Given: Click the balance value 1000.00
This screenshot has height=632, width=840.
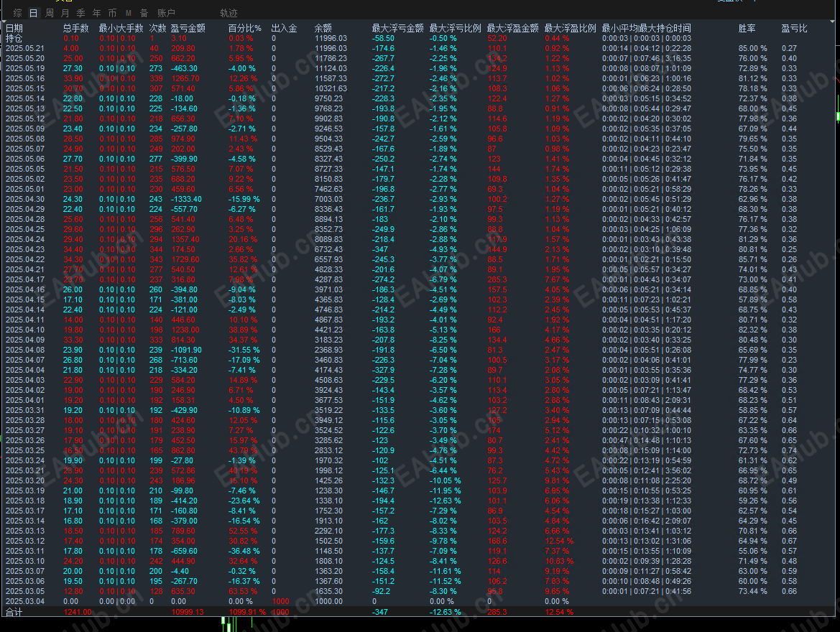Looking at the screenshot, I should pos(328,601).
